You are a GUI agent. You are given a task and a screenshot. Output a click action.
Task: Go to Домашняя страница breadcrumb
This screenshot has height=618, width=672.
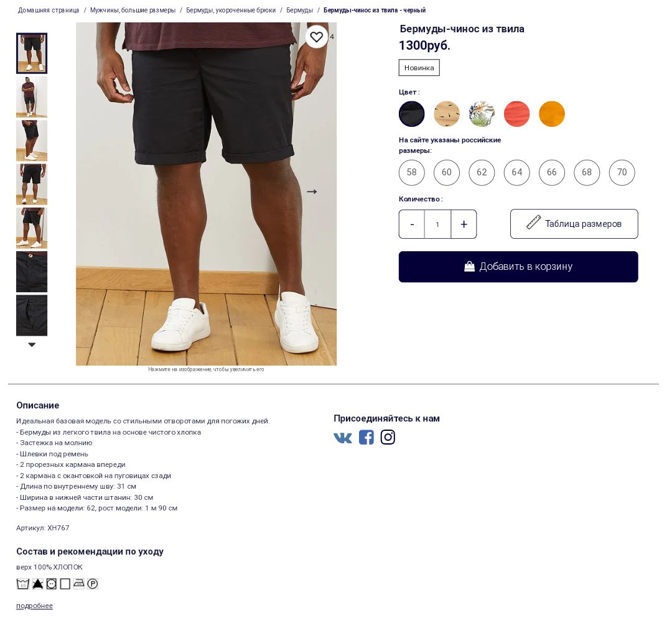tap(49, 11)
